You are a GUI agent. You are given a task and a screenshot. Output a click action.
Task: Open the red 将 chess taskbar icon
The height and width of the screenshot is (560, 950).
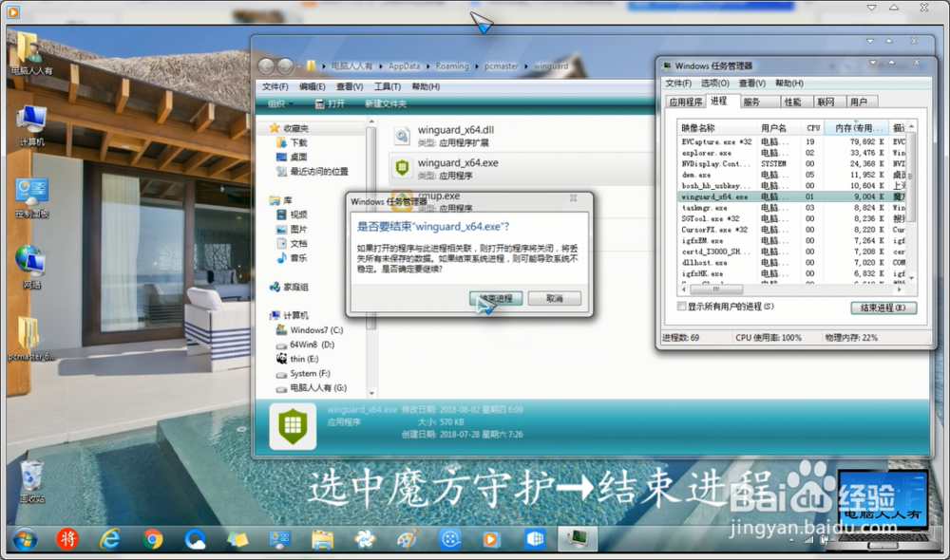tap(67, 539)
